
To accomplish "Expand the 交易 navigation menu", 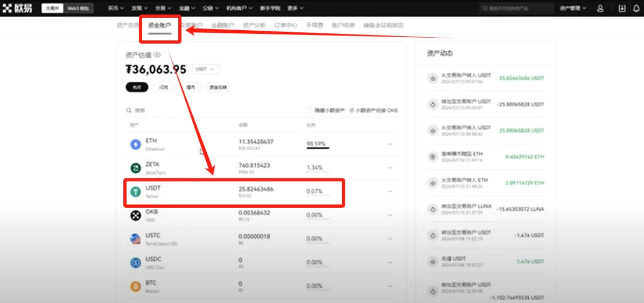I will tap(163, 8).
